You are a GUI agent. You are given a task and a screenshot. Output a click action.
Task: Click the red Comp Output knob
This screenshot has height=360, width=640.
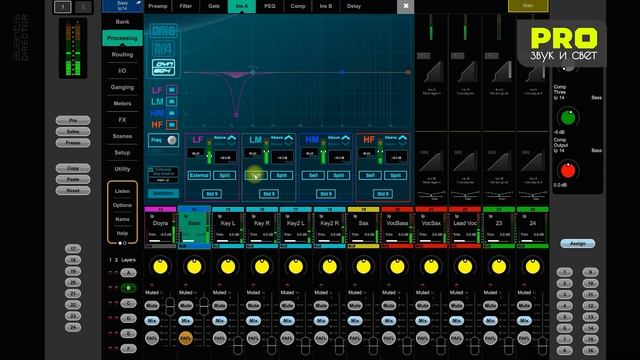tap(568, 171)
